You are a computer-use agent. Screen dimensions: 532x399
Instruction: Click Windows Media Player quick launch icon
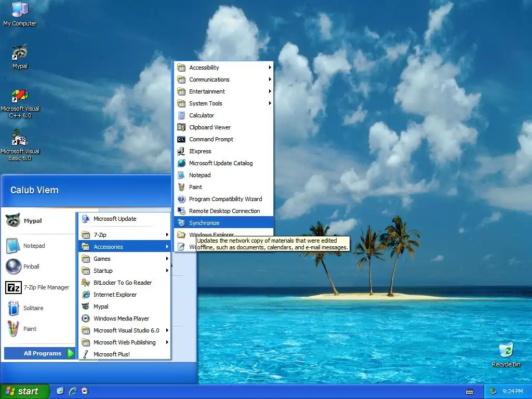(x=85, y=391)
